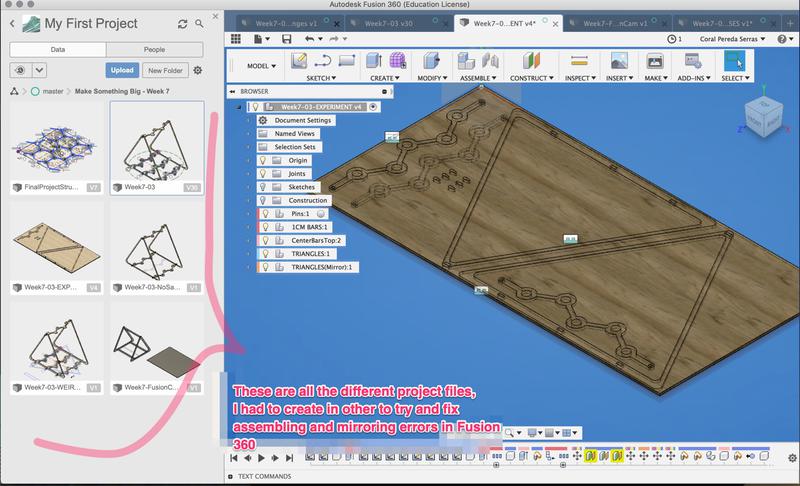The image size is (800, 486).
Task: Switch to the People tab
Action: (154, 49)
